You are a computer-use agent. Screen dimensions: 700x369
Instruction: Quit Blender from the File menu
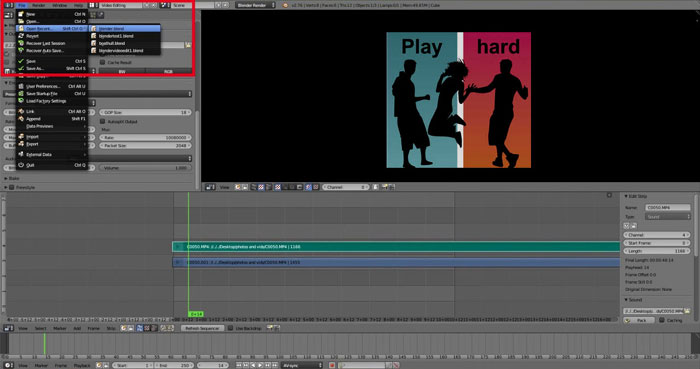click(x=52, y=165)
